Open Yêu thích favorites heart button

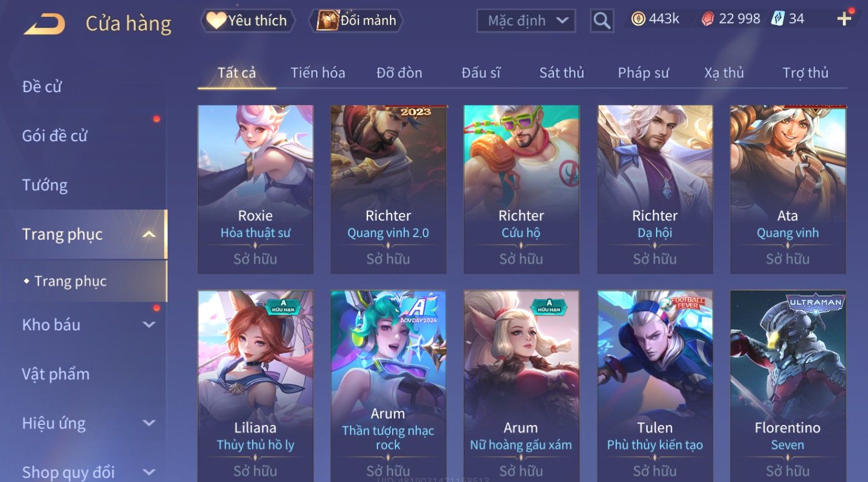point(248,21)
